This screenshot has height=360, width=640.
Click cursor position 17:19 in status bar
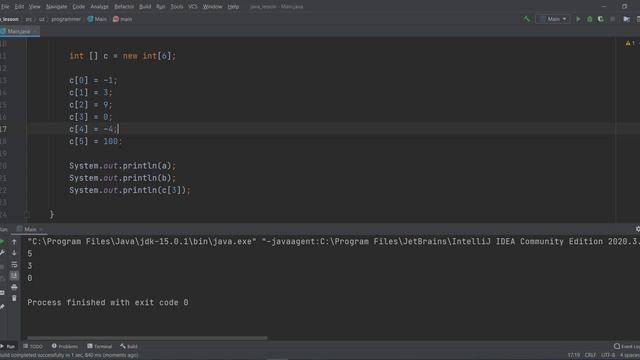point(573,355)
